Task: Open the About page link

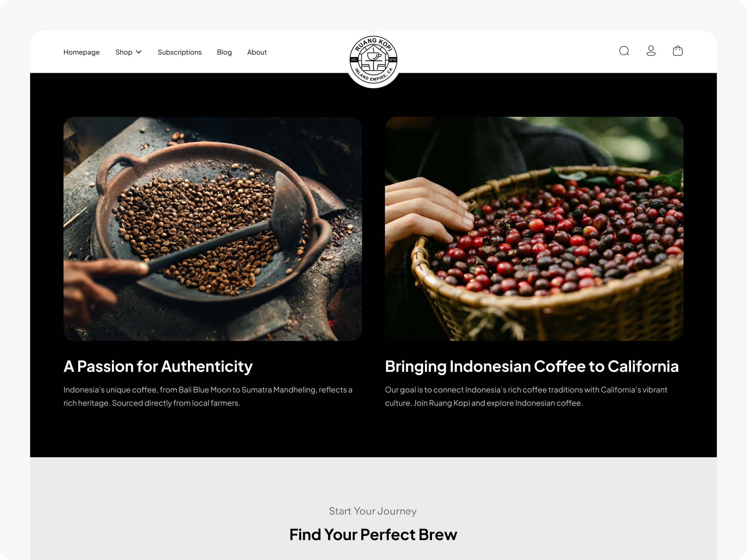Action: [257, 52]
